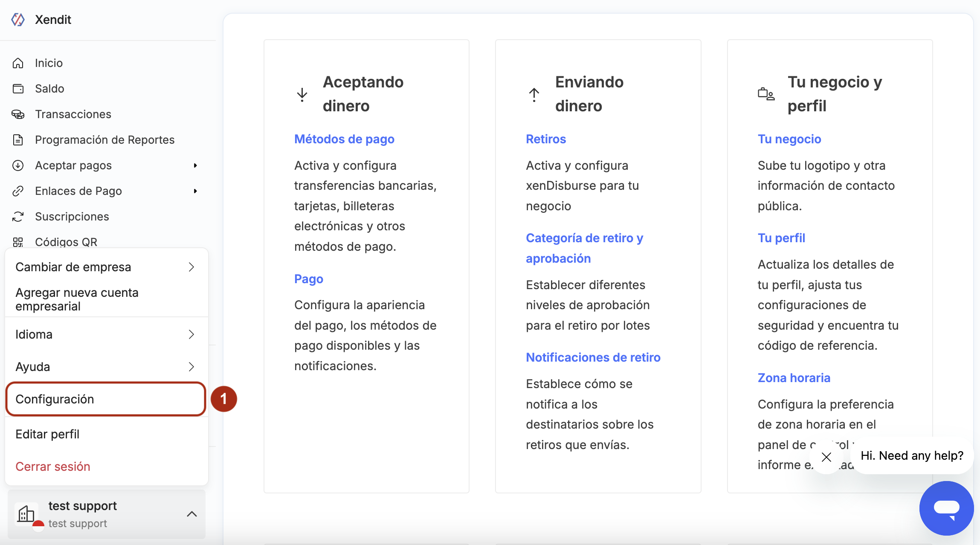Choose Editar perfil from the menu
The height and width of the screenshot is (545, 980).
(x=106, y=434)
